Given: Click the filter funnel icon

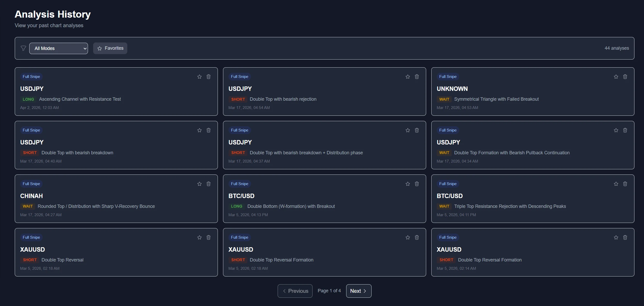Looking at the screenshot, I should click(23, 48).
